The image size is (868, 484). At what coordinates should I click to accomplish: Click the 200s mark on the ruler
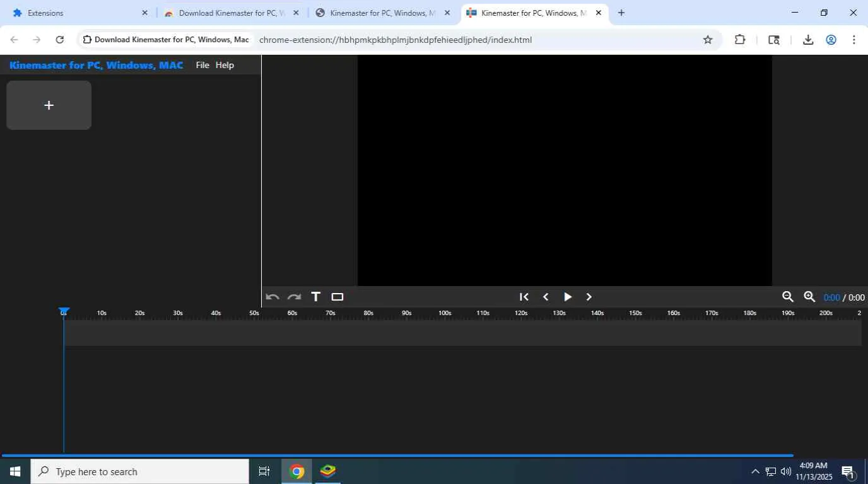826,313
